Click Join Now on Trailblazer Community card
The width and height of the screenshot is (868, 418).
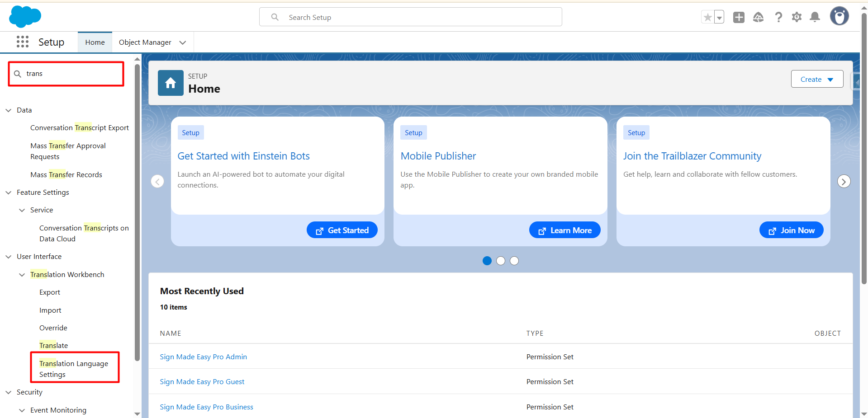tap(792, 230)
